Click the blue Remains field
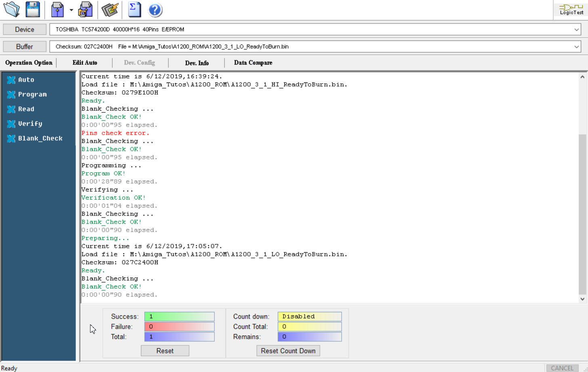Screen dimensions: 588x372 tap(309, 336)
